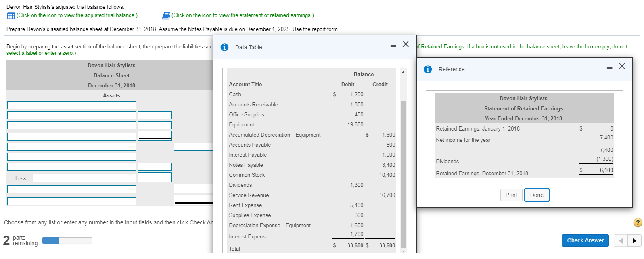644x259 pixels.
Task: Click the Check Answer button
Action: tap(585, 240)
